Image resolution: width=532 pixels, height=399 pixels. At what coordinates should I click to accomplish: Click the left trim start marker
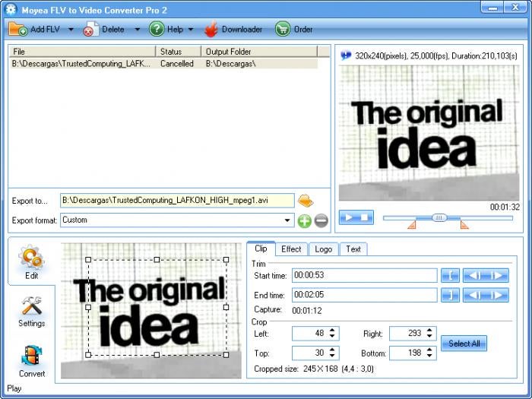click(412, 225)
